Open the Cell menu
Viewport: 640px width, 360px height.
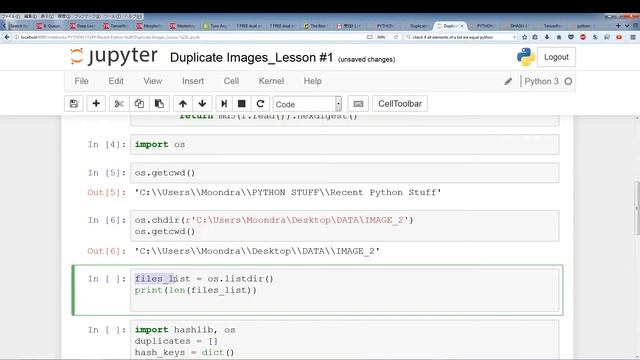[x=231, y=81]
